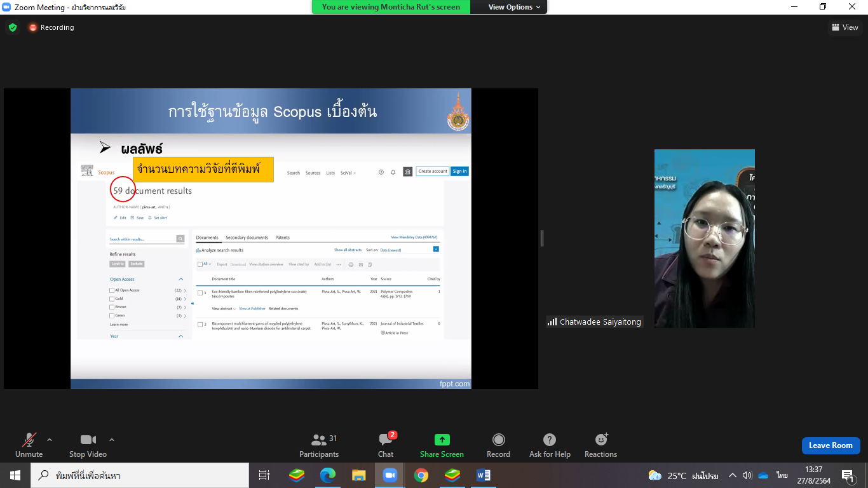Click the volume speaker tray icon
This screenshot has width=868, height=488.
pyautogui.click(x=747, y=475)
